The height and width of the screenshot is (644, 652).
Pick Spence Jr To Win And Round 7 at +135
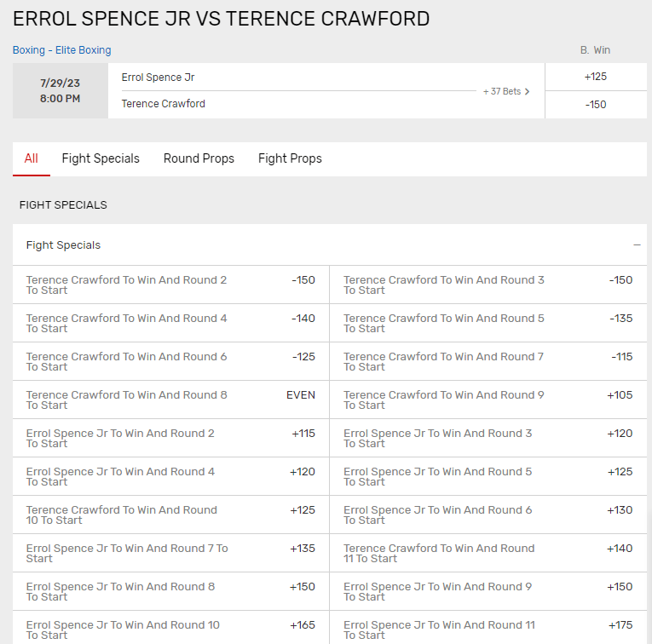(x=171, y=553)
